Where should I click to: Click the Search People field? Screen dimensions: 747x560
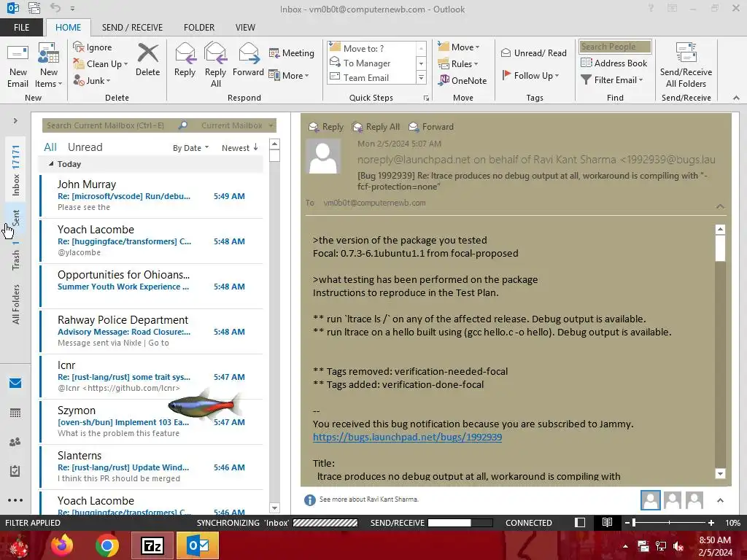pos(615,47)
